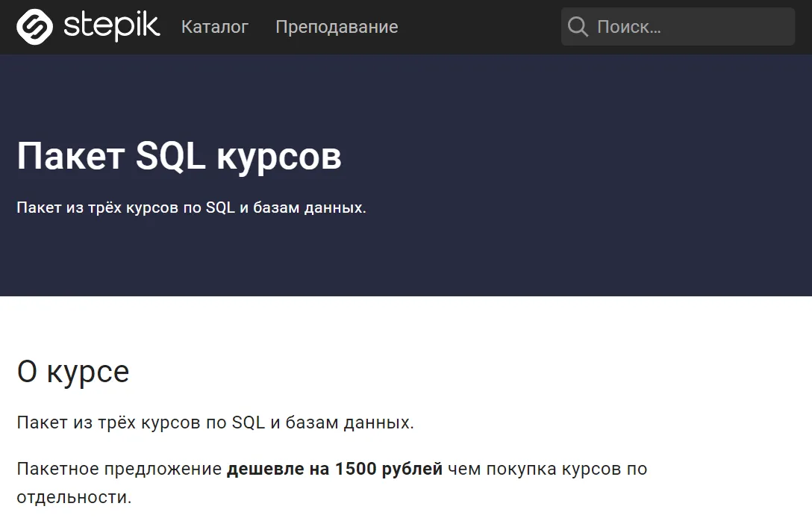Click blank white area right of О курсе
Viewport: 812px width, 521px height.
click(x=485, y=372)
